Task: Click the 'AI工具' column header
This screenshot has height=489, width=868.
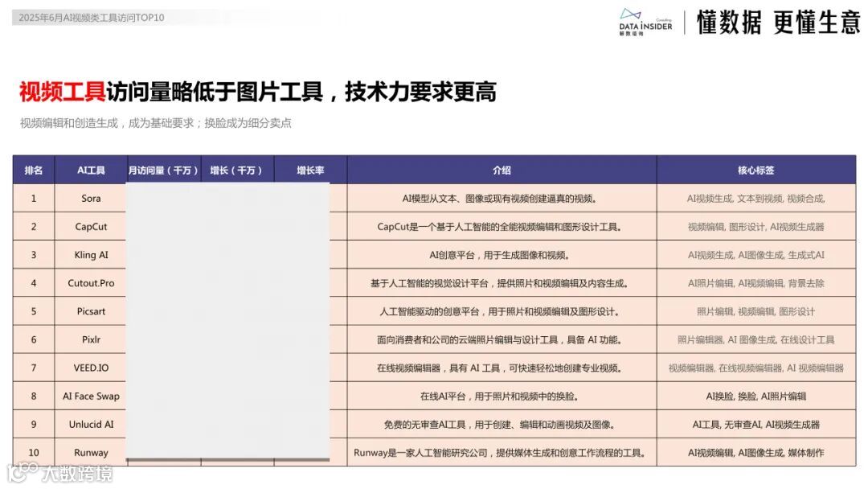Action: (x=91, y=170)
